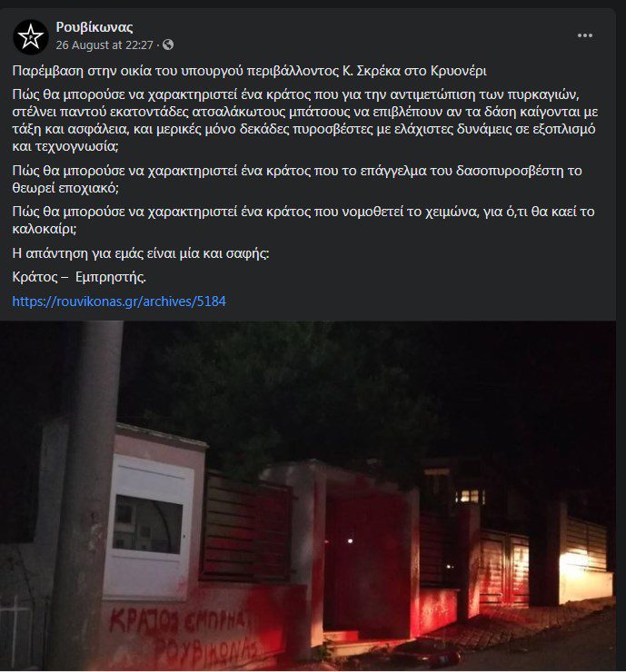This screenshot has width=626, height=672.
Task: Open the three-dot post options menu
Action: (585, 35)
